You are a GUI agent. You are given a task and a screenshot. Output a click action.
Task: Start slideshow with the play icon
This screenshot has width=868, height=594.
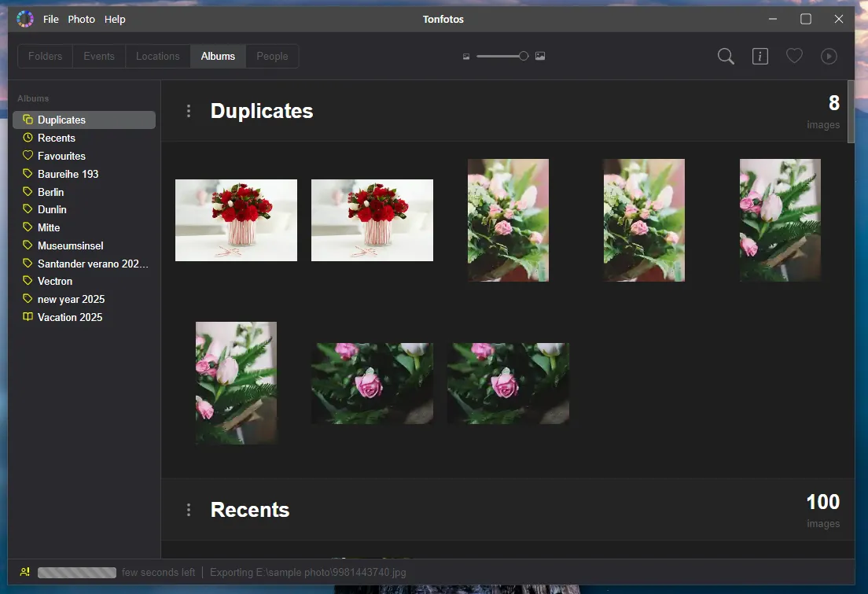pos(829,56)
